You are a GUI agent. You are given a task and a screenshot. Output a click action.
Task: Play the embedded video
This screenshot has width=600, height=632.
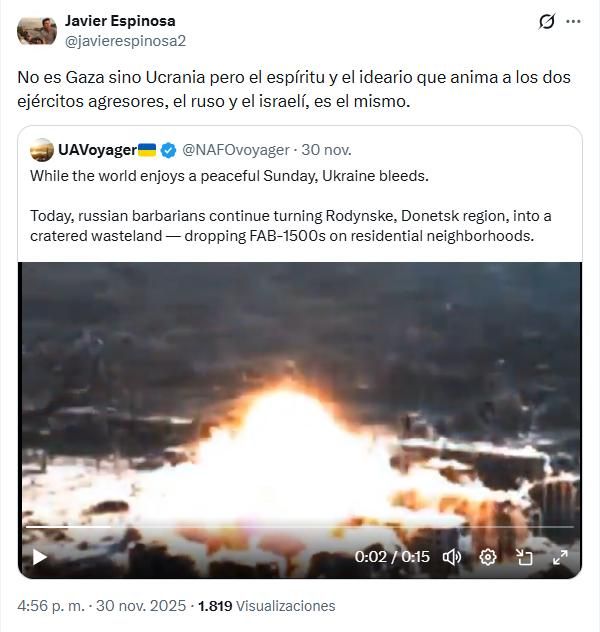click(x=39, y=557)
